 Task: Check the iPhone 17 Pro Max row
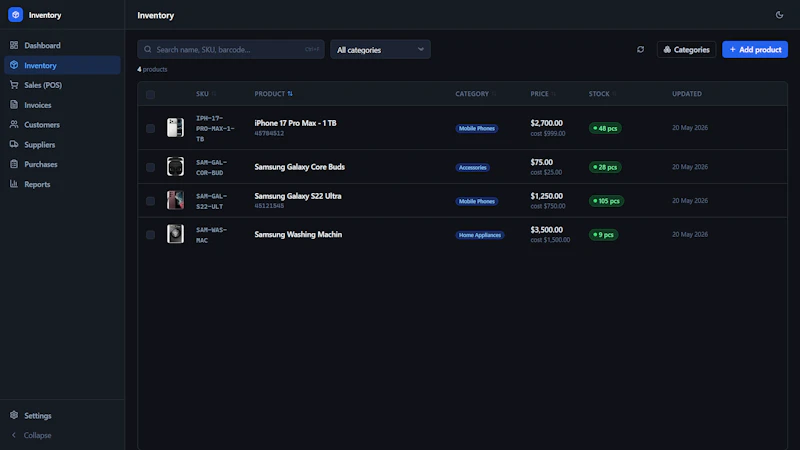[x=151, y=129]
